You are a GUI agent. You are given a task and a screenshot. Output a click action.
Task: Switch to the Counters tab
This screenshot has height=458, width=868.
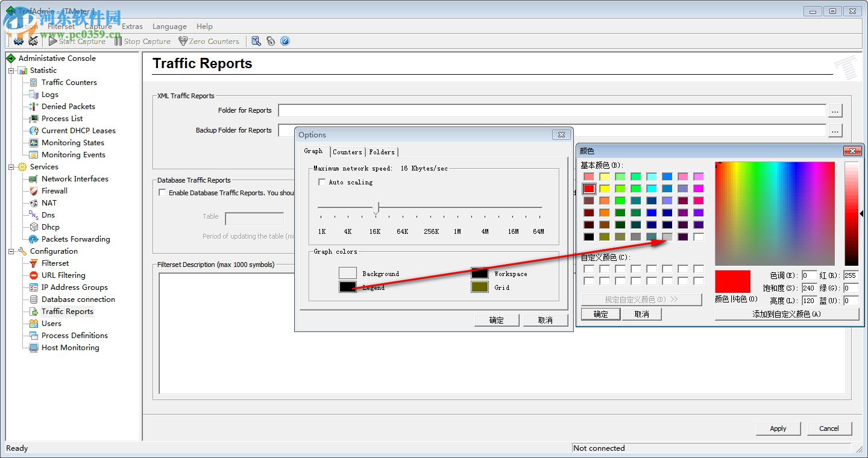(347, 152)
